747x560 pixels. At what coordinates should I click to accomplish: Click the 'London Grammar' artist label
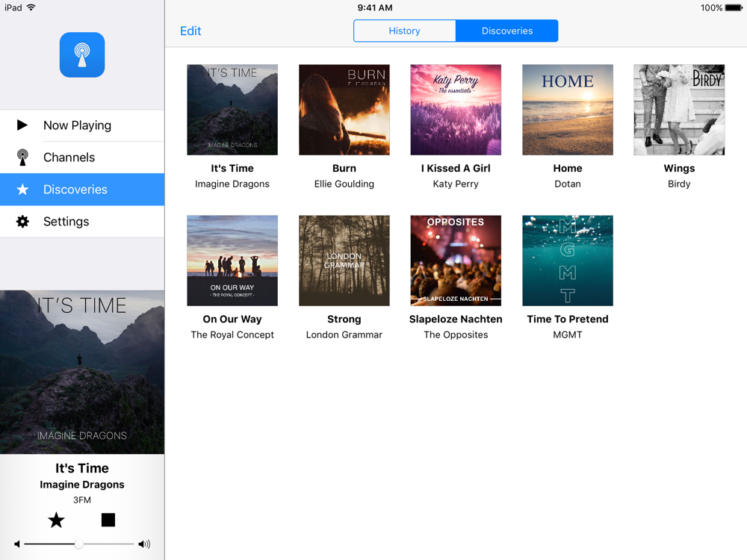[344, 335]
